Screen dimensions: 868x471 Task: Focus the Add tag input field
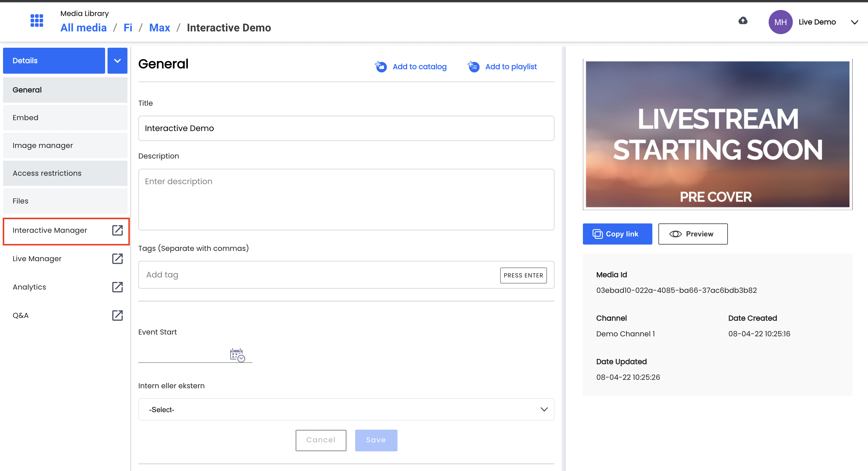point(318,275)
